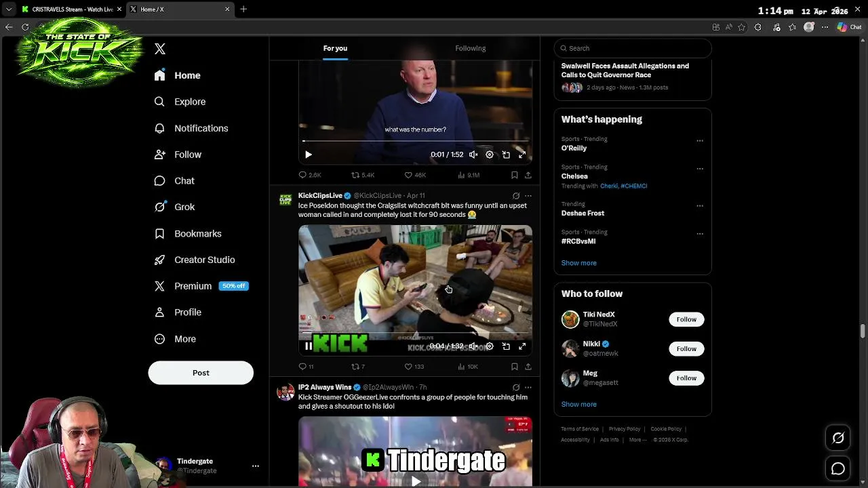Viewport: 868px width, 488px height.
Task: Repost the KickClipsLive post with 7 reposts
Action: [358, 367]
